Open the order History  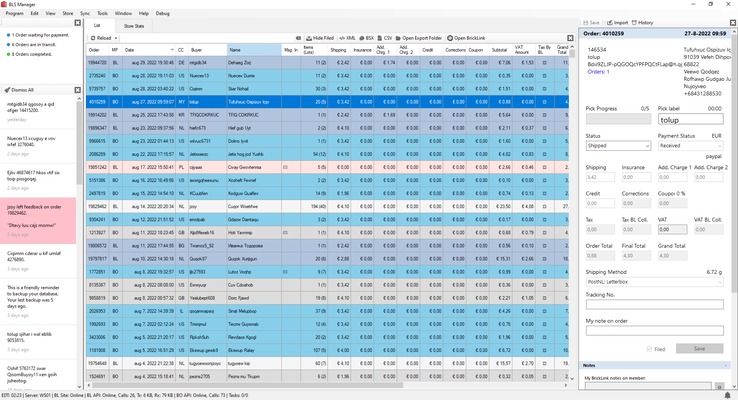(645, 22)
